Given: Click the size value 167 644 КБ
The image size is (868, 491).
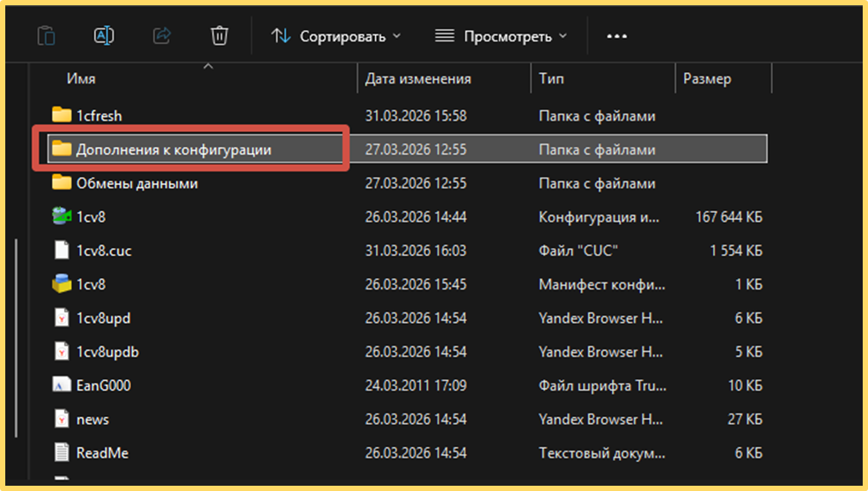Looking at the screenshot, I should [x=729, y=217].
